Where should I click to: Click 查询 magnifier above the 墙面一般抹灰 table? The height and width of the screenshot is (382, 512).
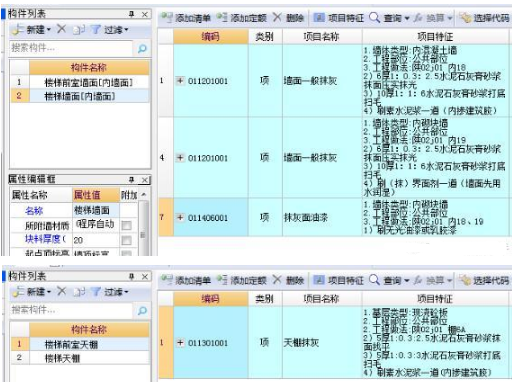click(x=375, y=17)
